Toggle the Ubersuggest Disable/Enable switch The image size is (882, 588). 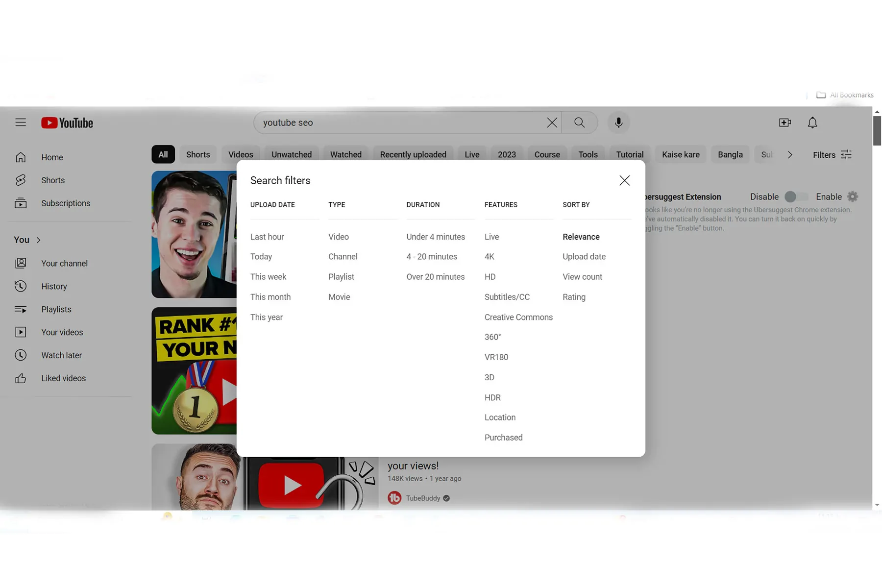(x=796, y=196)
